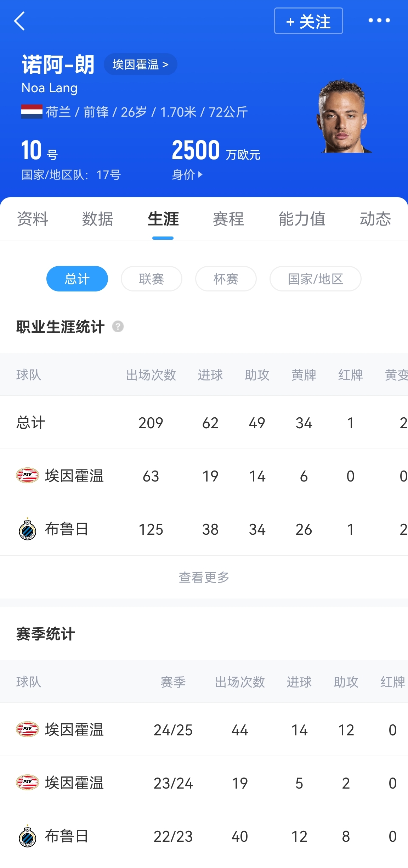The image size is (408, 868).
Task: Open the 赛程 schedule tab
Action: pyautogui.click(x=228, y=219)
